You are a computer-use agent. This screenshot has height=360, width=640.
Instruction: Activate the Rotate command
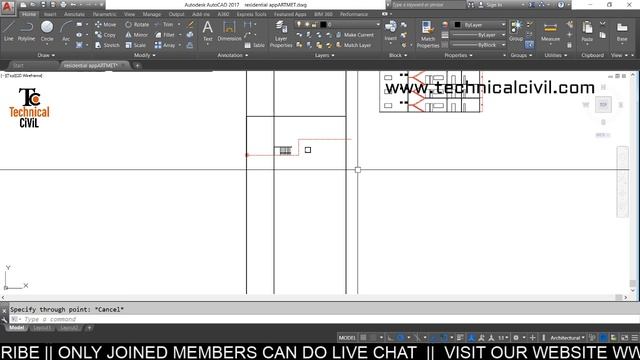[x=137, y=24]
